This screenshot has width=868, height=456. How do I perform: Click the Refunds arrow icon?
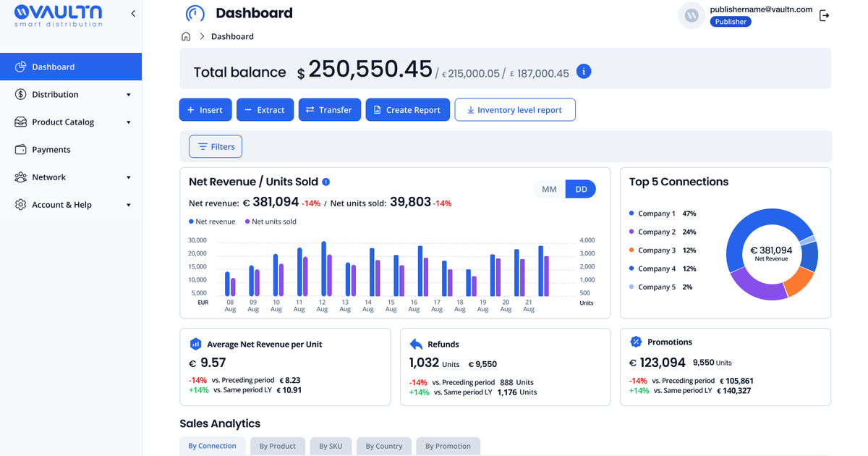tap(416, 344)
